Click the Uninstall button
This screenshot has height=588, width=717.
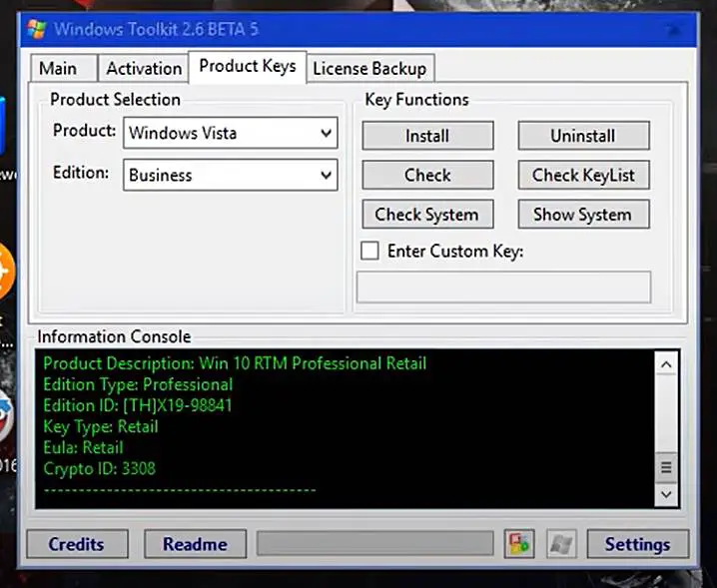click(583, 136)
